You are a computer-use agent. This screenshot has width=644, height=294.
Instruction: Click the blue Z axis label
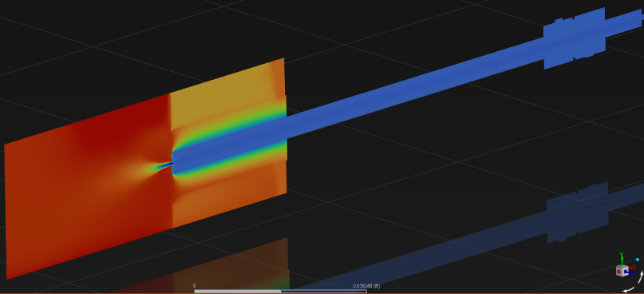click(634, 275)
